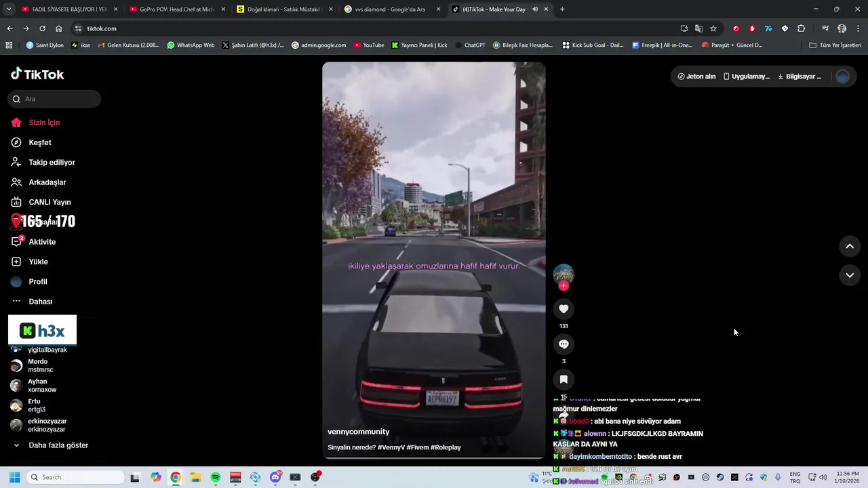Go to Takip ediliyor feed
Screen dimensions: 868x488
point(43,162)
